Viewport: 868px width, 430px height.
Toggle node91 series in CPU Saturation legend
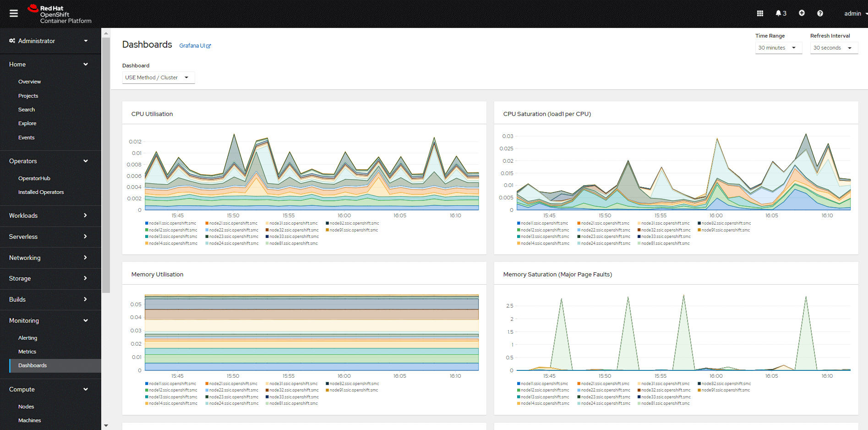pos(724,230)
